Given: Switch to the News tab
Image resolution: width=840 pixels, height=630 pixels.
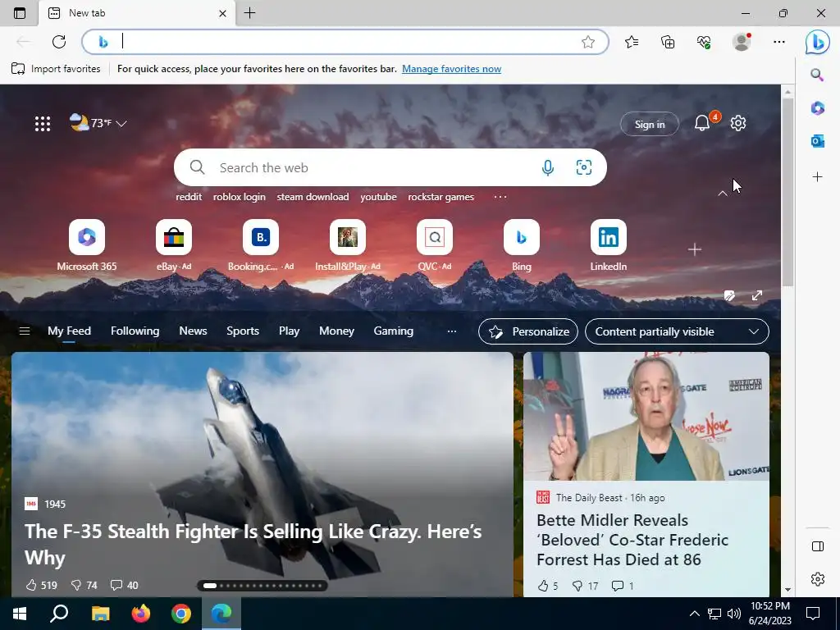Looking at the screenshot, I should (193, 331).
